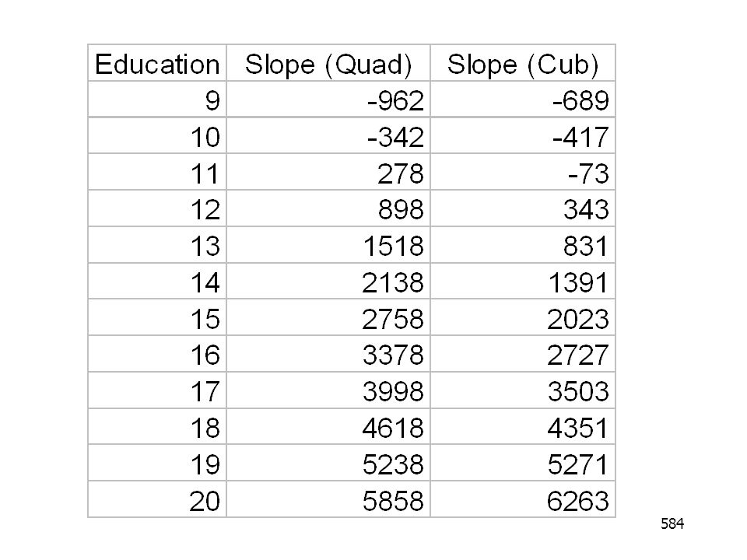
Task: Click the cell with value 2138
Action: 328,282
